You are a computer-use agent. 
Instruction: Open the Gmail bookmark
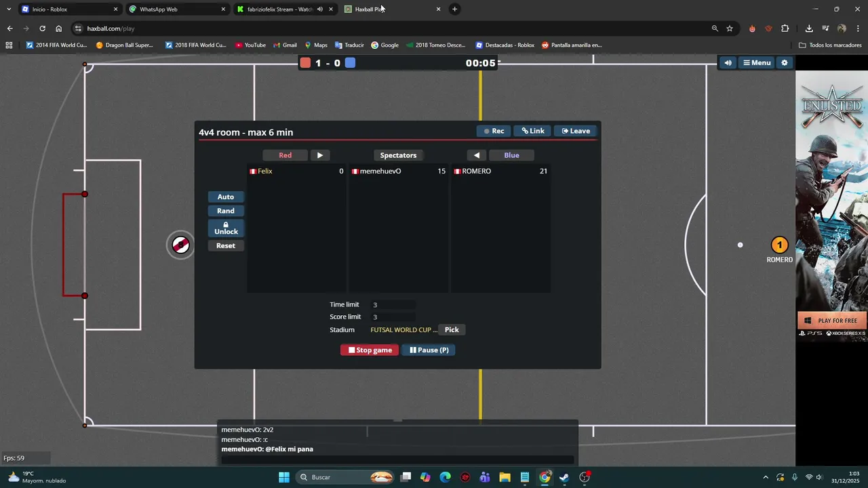pyautogui.click(x=285, y=45)
